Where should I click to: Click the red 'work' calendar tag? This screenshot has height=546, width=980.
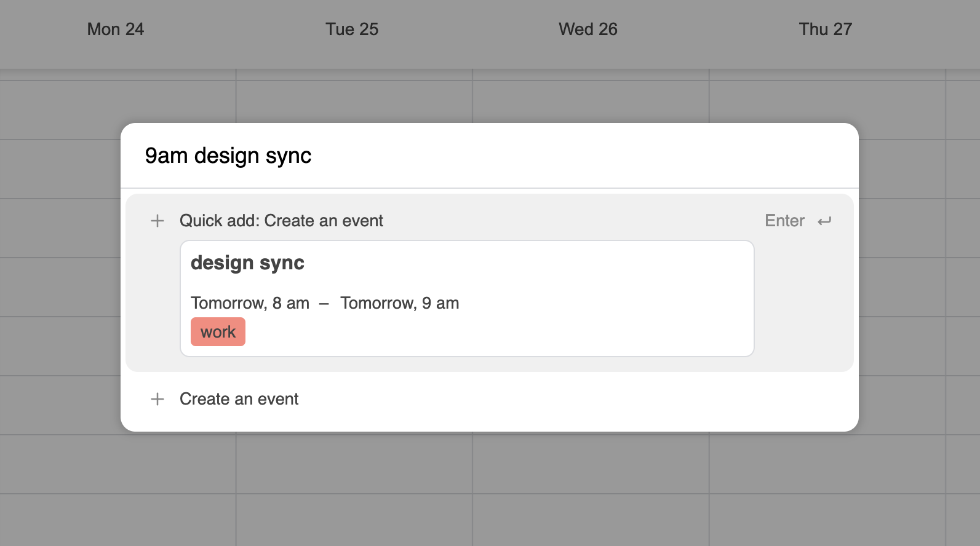click(218, 332)
